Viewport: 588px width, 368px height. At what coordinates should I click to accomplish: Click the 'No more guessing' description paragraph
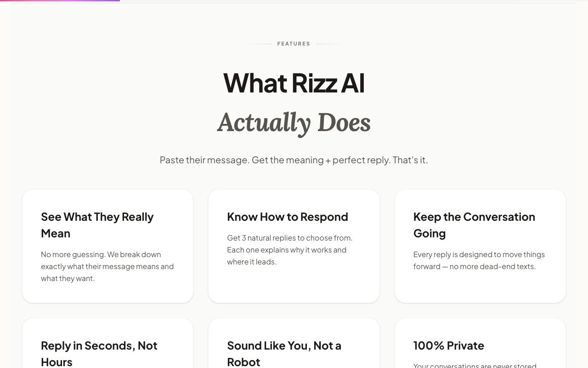pos(107,266)
